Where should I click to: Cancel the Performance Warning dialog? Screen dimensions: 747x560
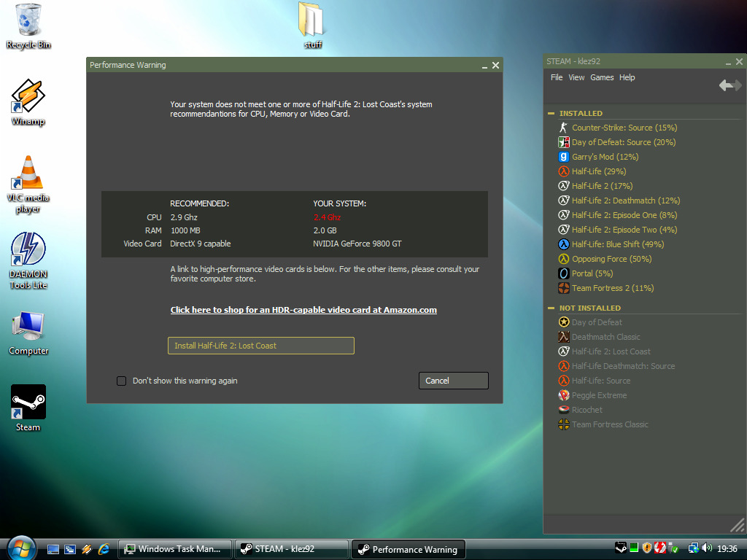454,381
